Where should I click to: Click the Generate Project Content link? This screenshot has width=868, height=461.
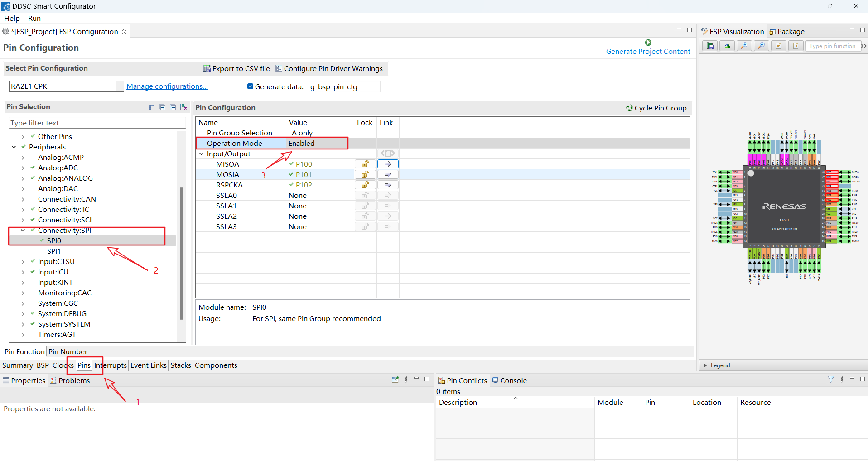(648, 52)
